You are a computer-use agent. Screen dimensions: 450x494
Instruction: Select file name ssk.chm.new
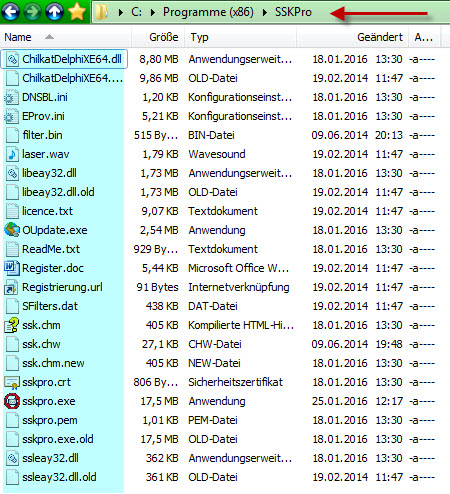click(53, 363)
